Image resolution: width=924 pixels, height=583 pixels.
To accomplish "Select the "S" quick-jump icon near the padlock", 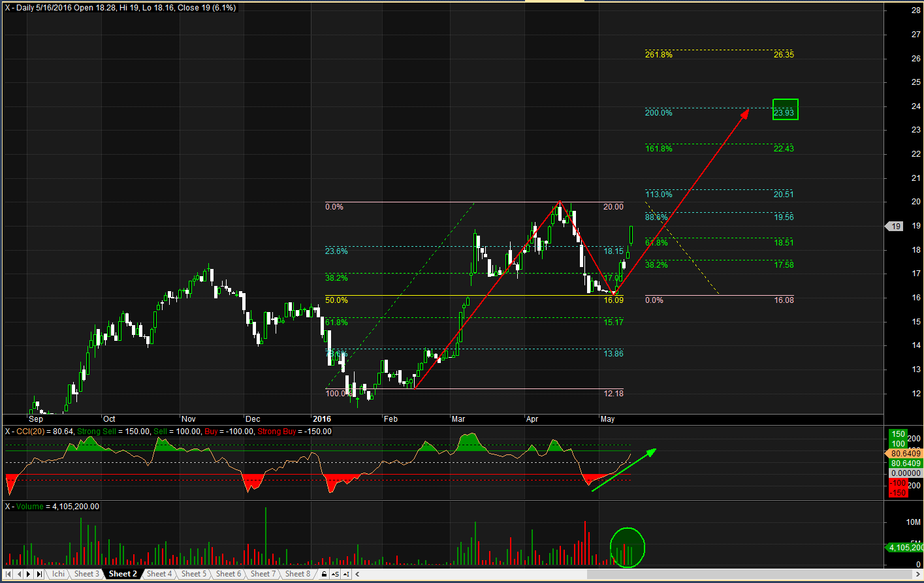I will (335, 574).
